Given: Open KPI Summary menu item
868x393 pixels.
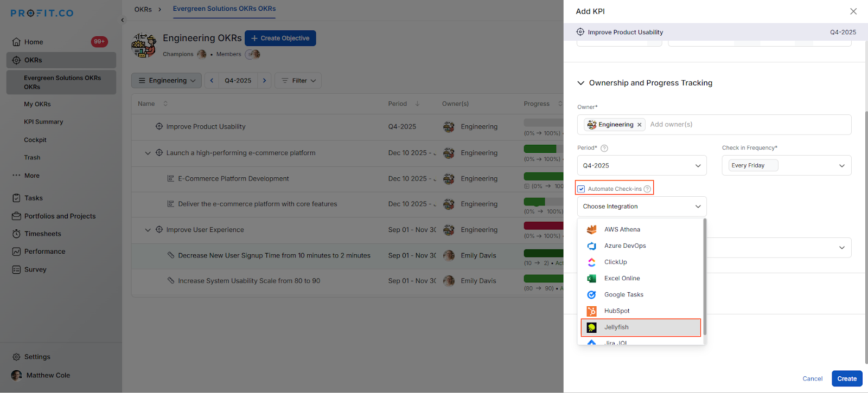Looking at the screenshot, I should pyautogui.click(x=43, y=122).
